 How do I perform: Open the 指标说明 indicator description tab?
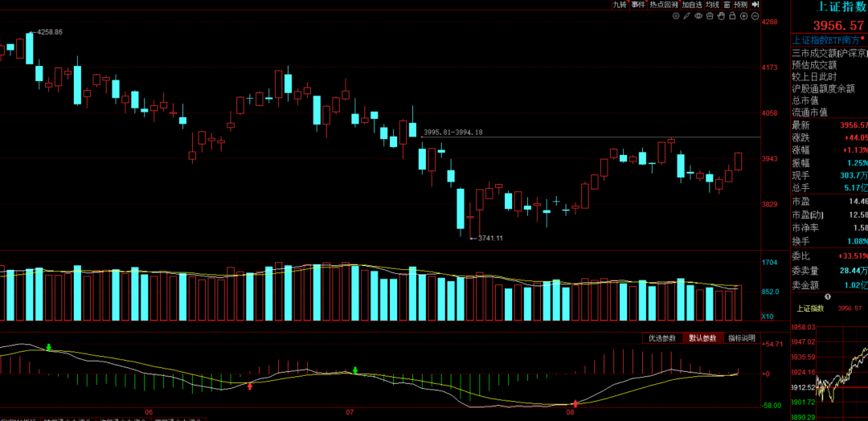pyautogui.click(x=742, y=338)
